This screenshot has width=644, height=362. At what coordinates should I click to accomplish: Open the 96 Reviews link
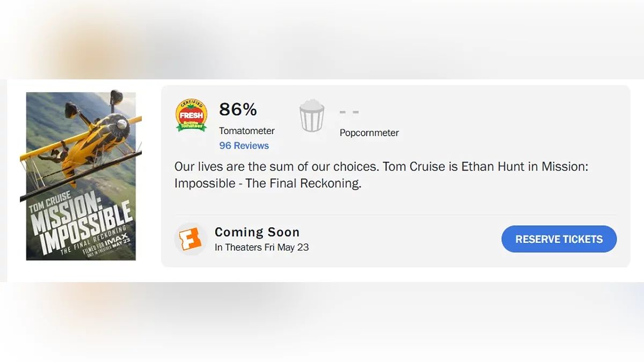(244, 145)
